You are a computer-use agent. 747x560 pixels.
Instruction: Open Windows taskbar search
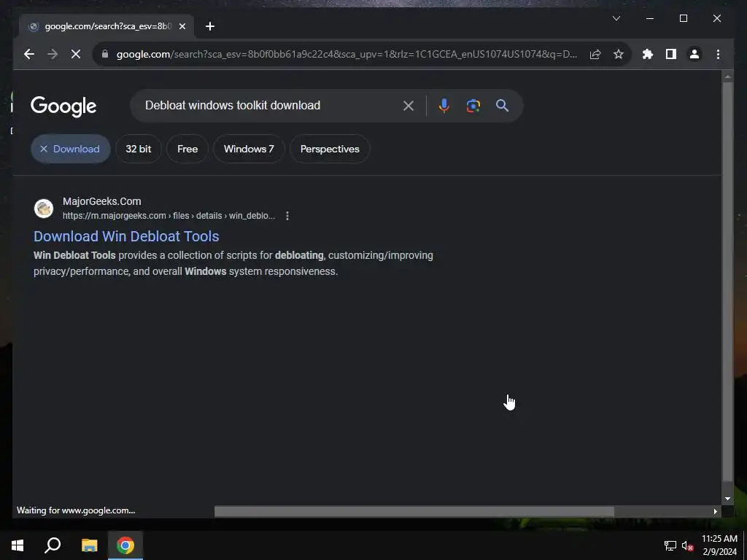(53, 545)
